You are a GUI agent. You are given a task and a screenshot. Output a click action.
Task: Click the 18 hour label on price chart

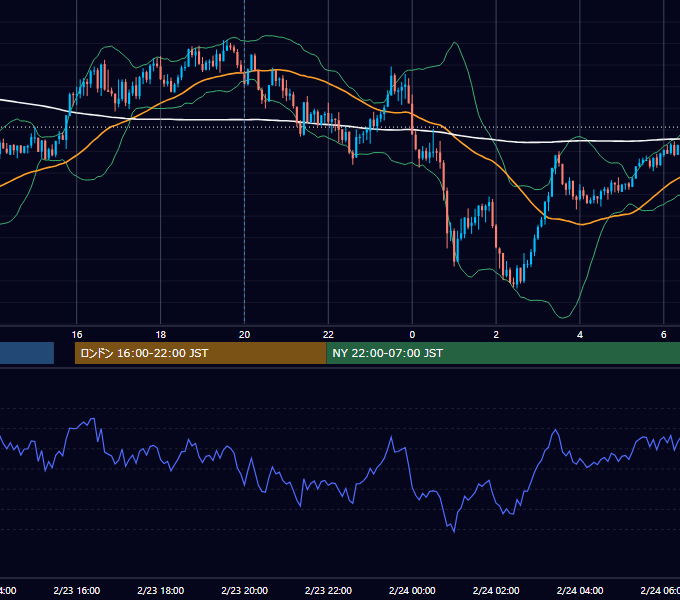click(x=160, y=335)
